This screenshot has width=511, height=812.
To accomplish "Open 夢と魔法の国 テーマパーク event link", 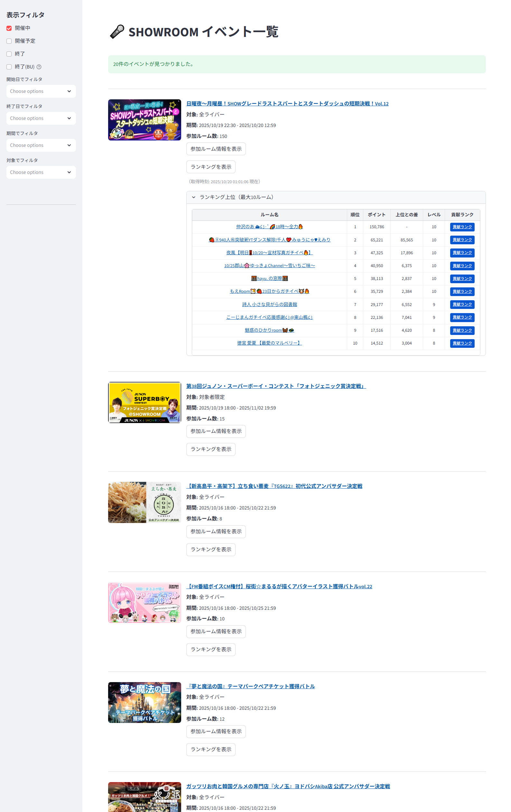I will (250, 686).
